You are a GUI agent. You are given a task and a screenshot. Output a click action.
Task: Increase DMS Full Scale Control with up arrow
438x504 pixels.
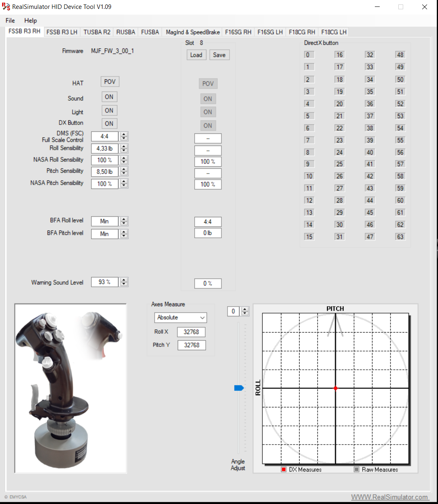124,134
